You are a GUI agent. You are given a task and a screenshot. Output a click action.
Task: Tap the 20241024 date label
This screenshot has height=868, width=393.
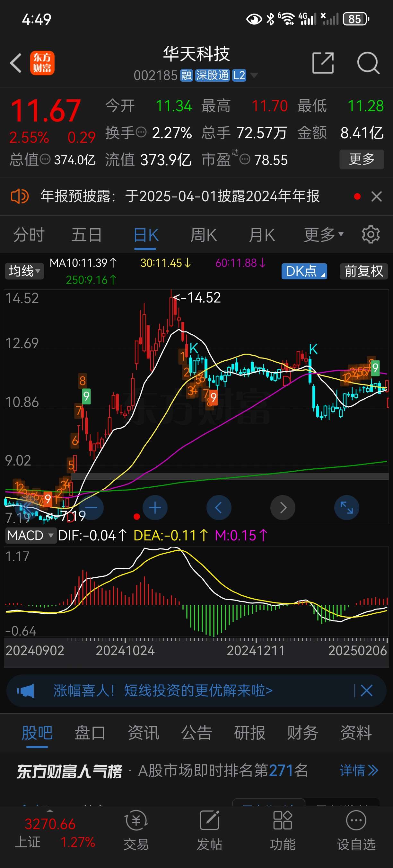125,650
